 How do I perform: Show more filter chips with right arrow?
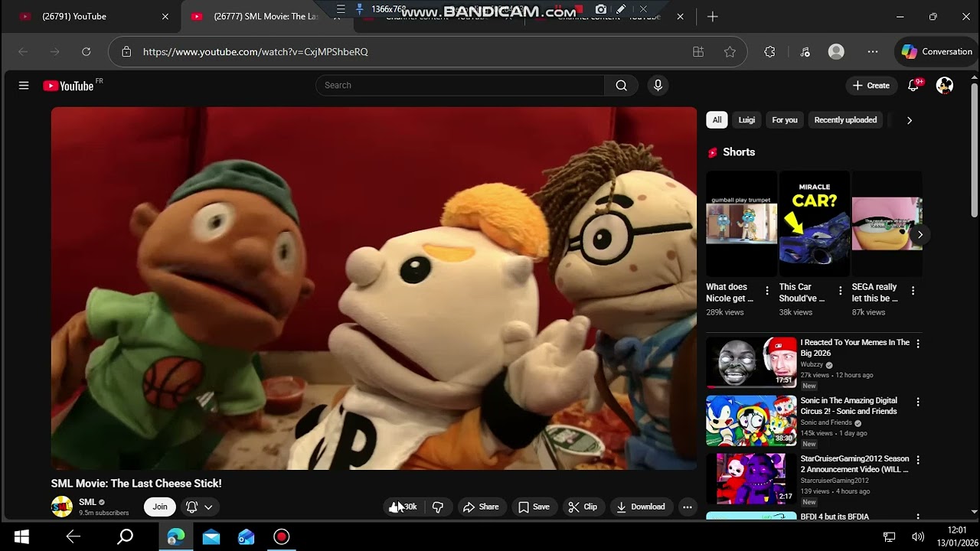tap(909, 120)
